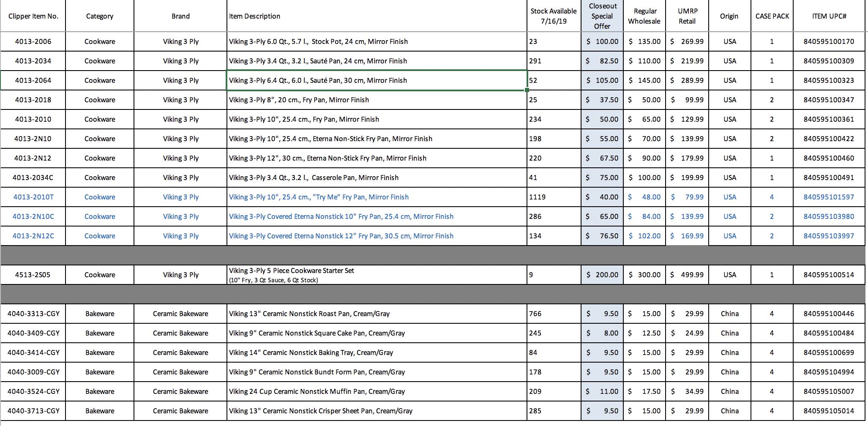Click the Category column header
The width and height of the screenshot is (868, 426).
click(x=100, y=16)
